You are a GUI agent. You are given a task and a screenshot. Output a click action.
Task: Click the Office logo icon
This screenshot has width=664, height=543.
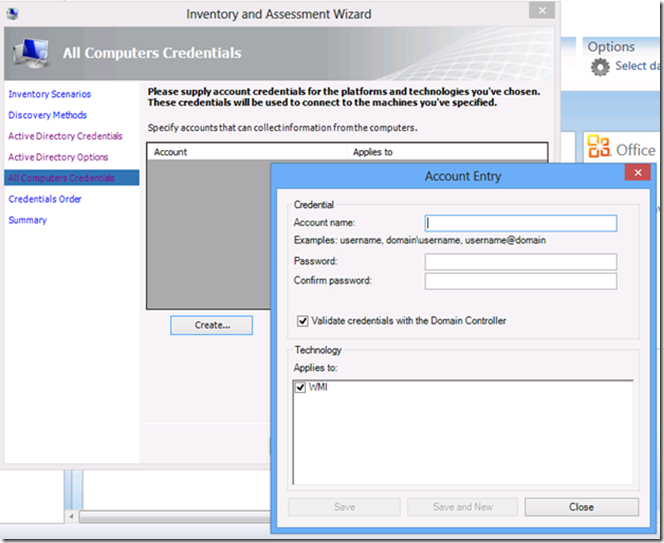tap(598, 146)
